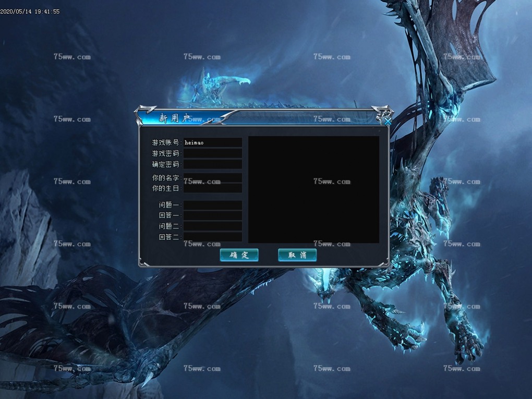This screenshot has width=532, height=399.
Task: Focus the 你的名字 name input box
Action: click(x=212, y=178)
